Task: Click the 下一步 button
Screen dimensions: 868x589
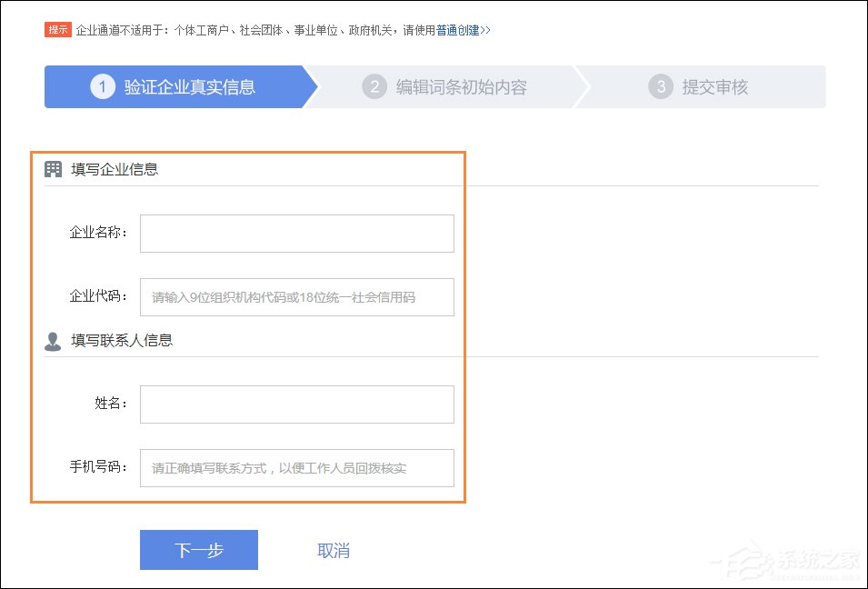Action: pyautogui.click(x=198, y=549)
